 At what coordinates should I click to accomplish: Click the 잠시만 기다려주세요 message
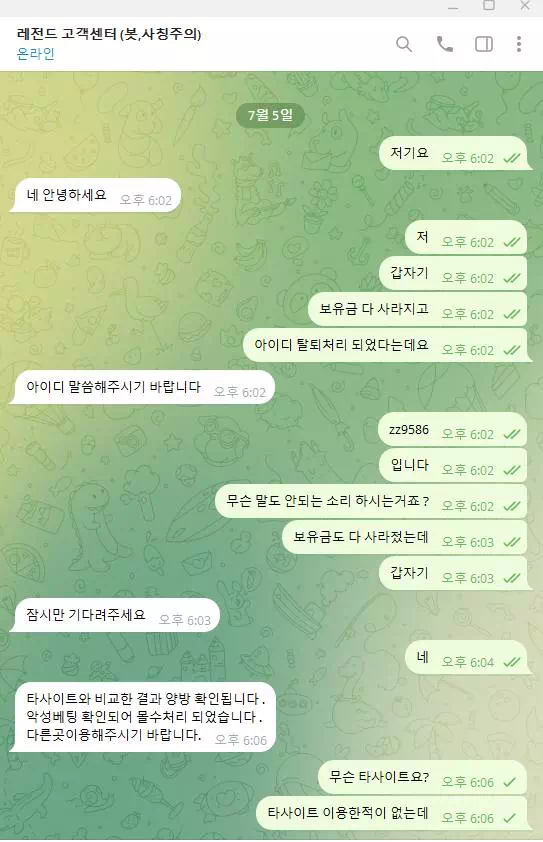pyautogui.click(x=114, y=615)
